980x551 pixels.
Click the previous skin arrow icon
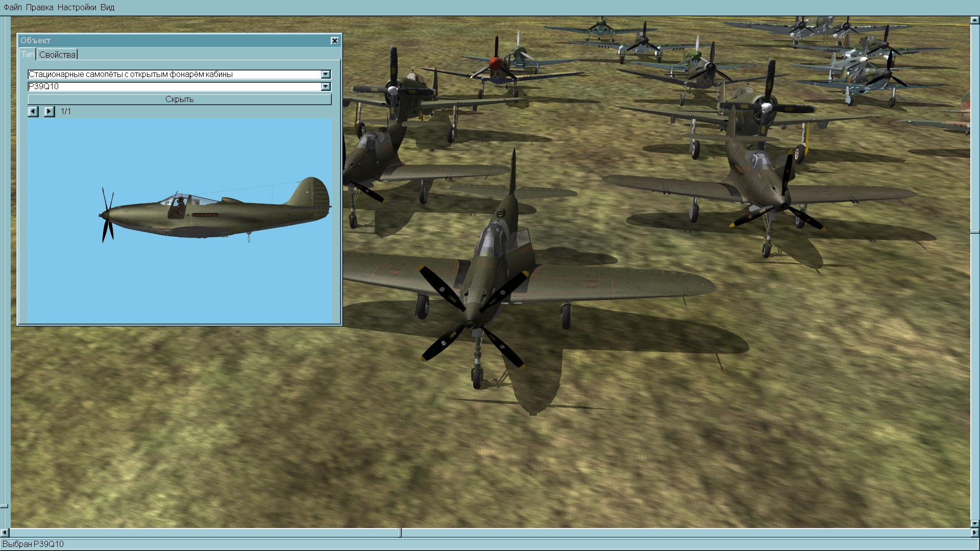coord(33,111)
